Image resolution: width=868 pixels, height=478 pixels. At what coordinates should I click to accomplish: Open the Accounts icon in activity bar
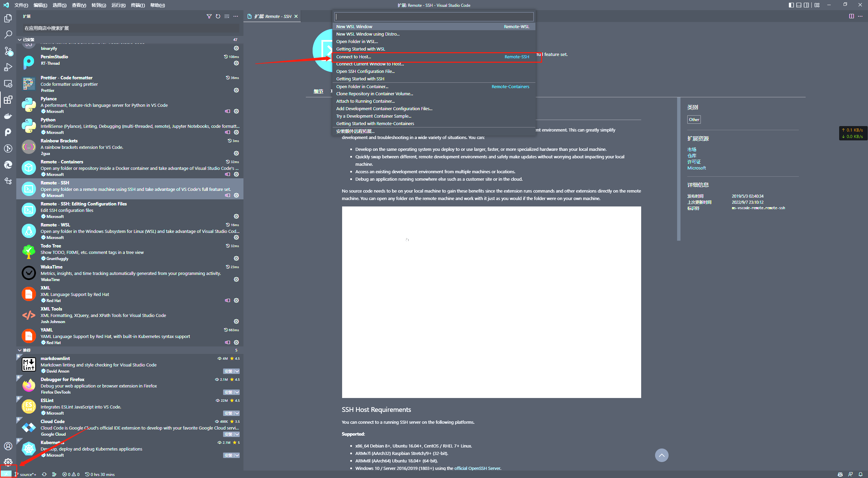pyautogui.click(x=8, y=446)
